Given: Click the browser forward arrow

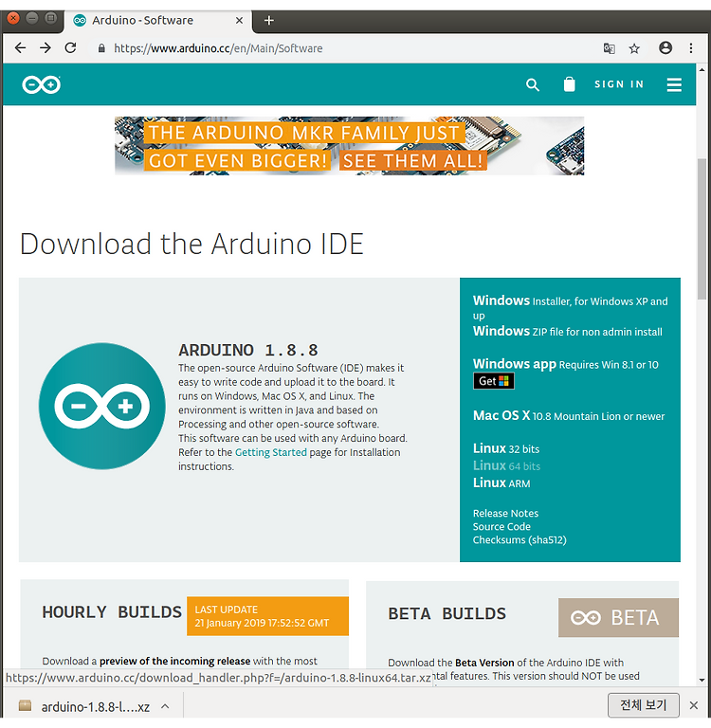Looking at the screenshot, I should tap(46, 47).
